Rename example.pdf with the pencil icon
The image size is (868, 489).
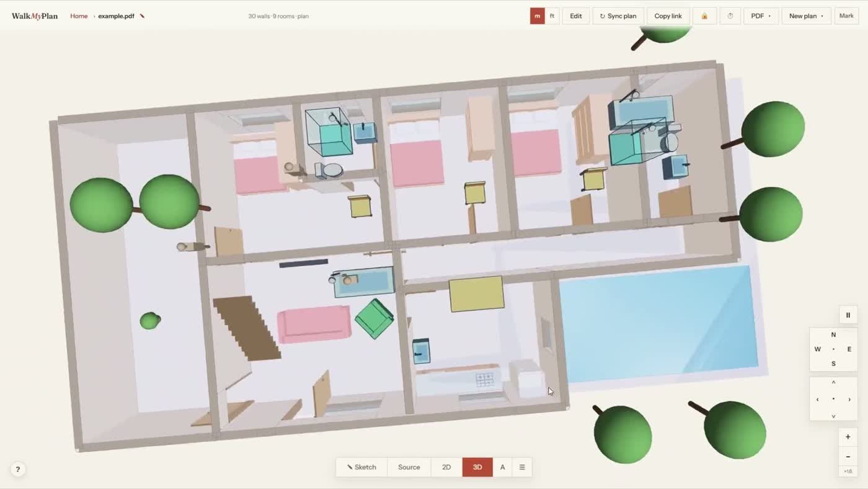coord(142,16)
